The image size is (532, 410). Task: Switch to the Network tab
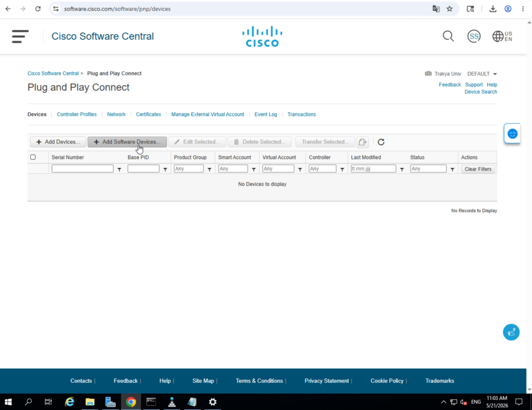point(116,114)
